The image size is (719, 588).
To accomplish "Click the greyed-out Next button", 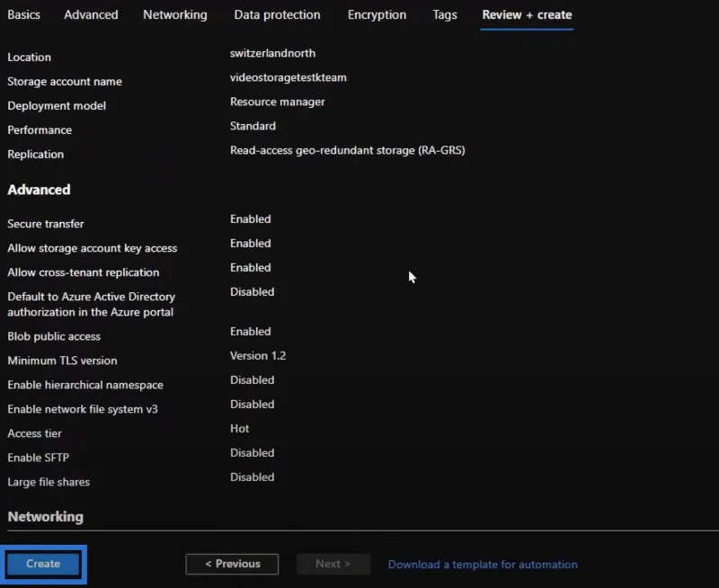I will (x=333, y=564).
